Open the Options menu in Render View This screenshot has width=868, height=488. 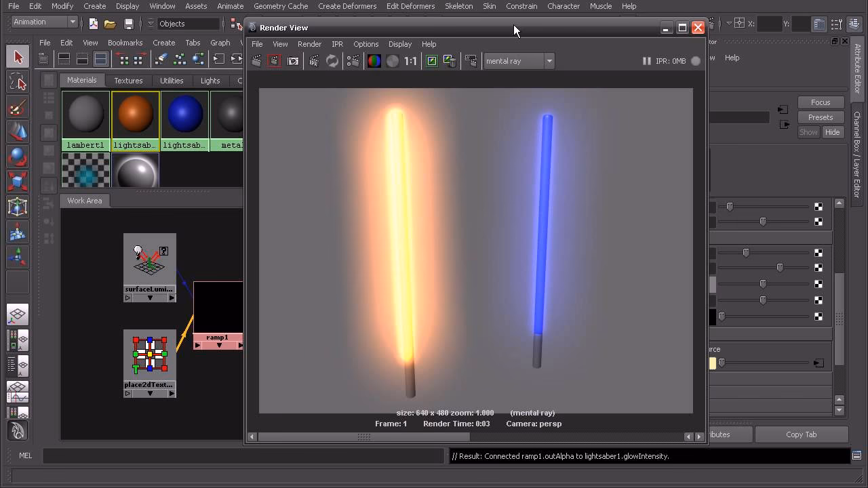366,44
